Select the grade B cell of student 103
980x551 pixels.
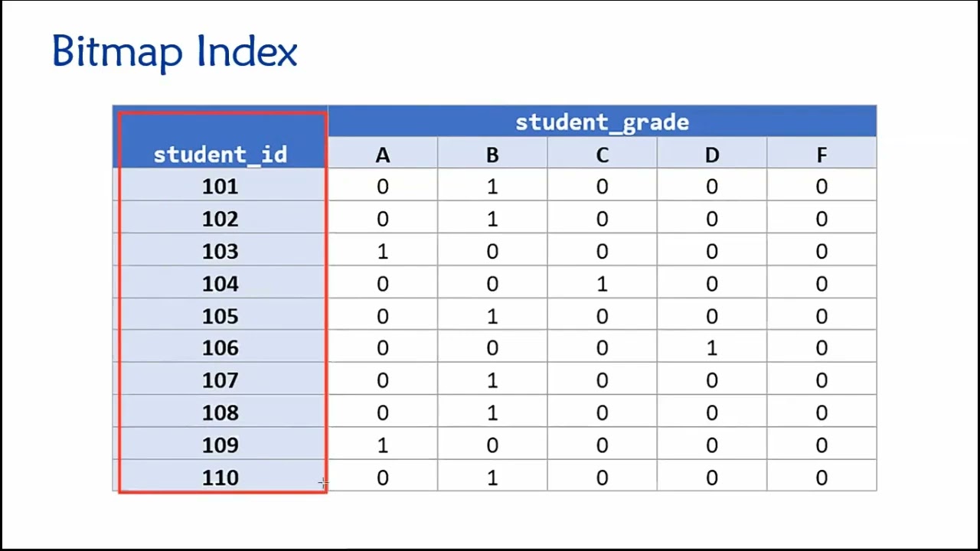tap(492, 250)
